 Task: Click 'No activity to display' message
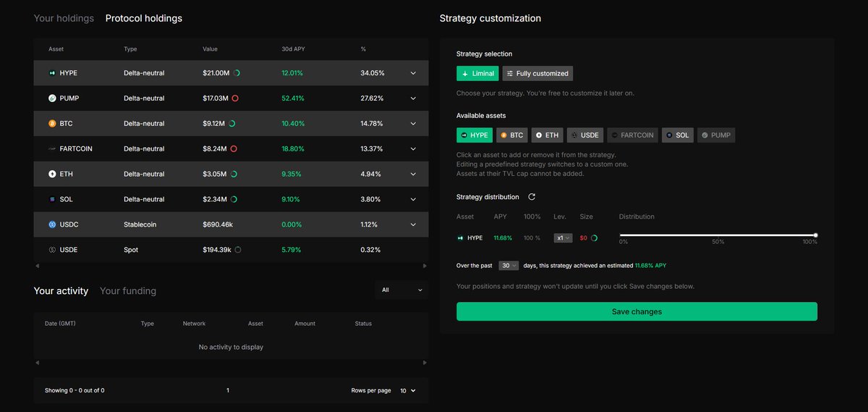(x=231, y=347)
